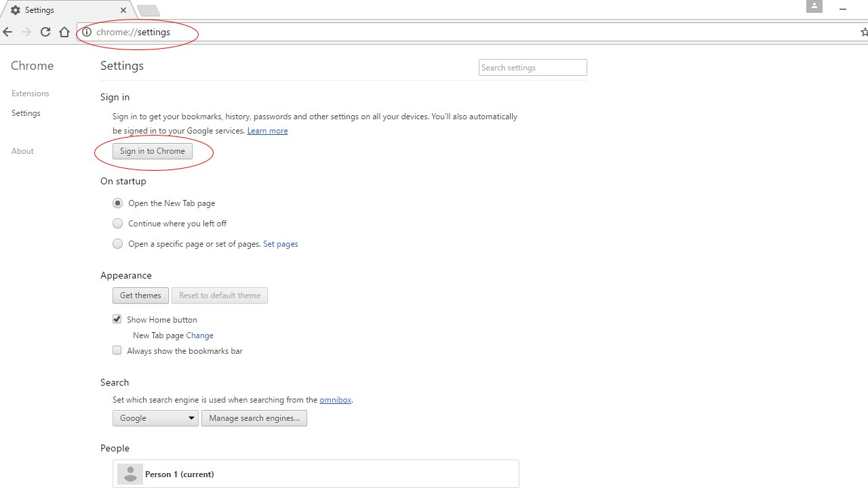
Task: Reload the current page
Action: pos(45,32)
